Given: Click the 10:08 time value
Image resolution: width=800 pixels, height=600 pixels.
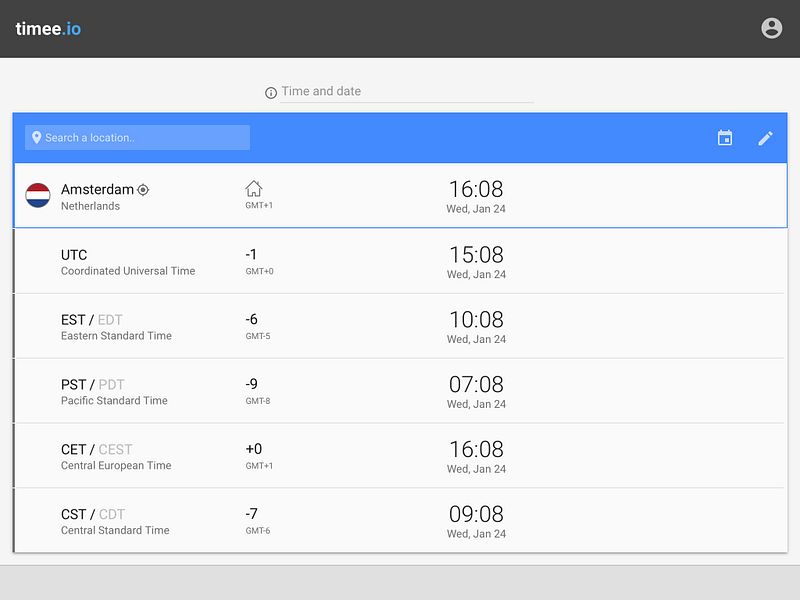Looking at the screenshot, I should coord(476,319).
